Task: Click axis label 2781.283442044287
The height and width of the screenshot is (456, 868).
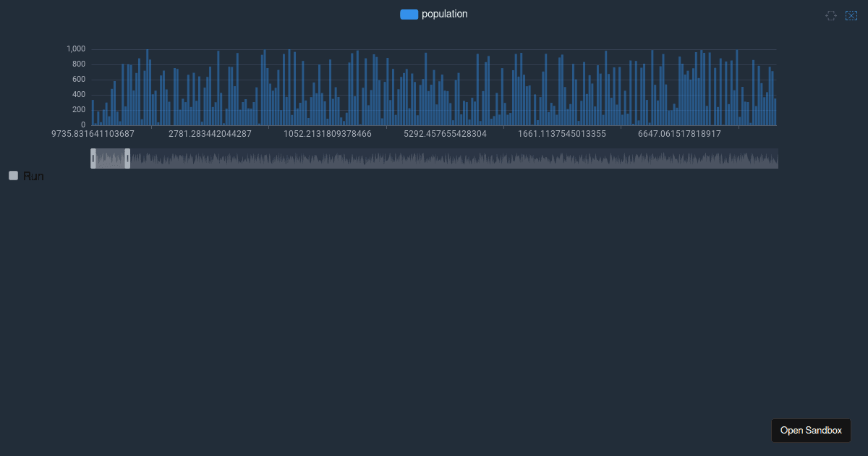Action: 210,134
